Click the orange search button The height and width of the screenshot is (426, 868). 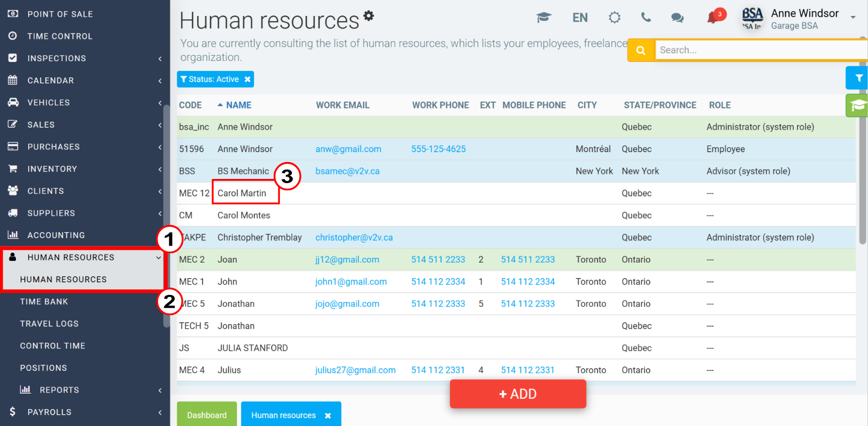pos(641,50)
